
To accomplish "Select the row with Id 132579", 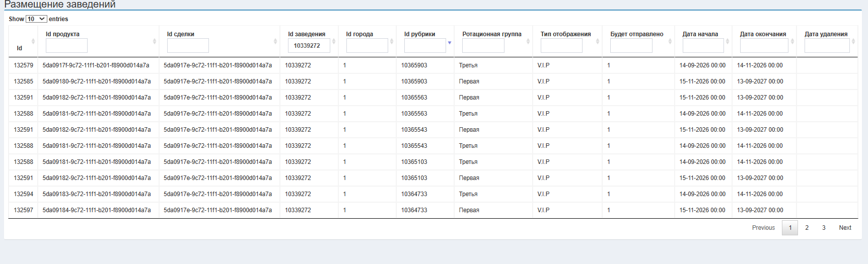I will tap(433, 65).
